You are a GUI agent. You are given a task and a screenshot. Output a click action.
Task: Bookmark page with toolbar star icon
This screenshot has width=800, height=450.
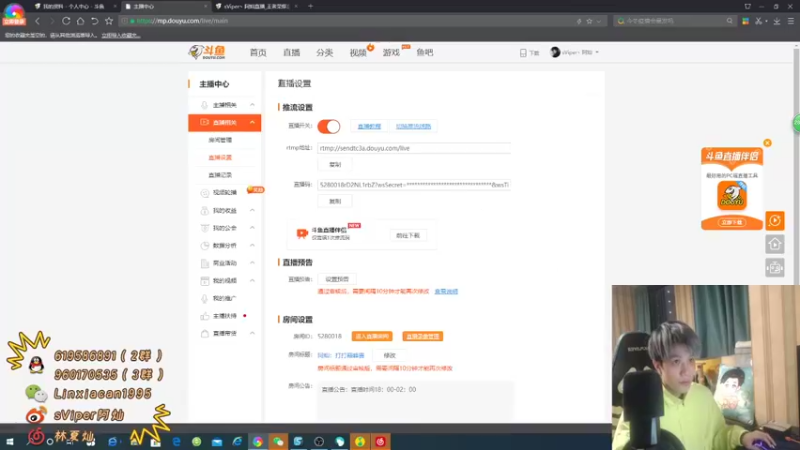109,21
